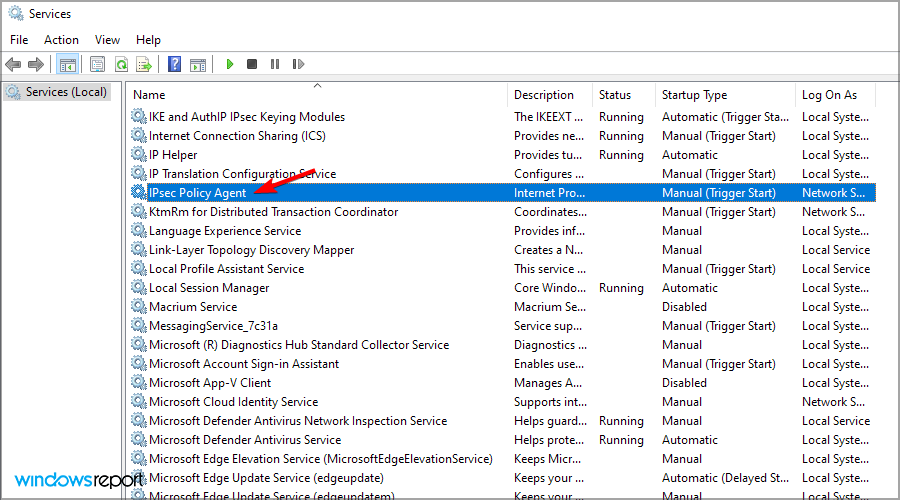Sort by the Name column header

(317, 95)
